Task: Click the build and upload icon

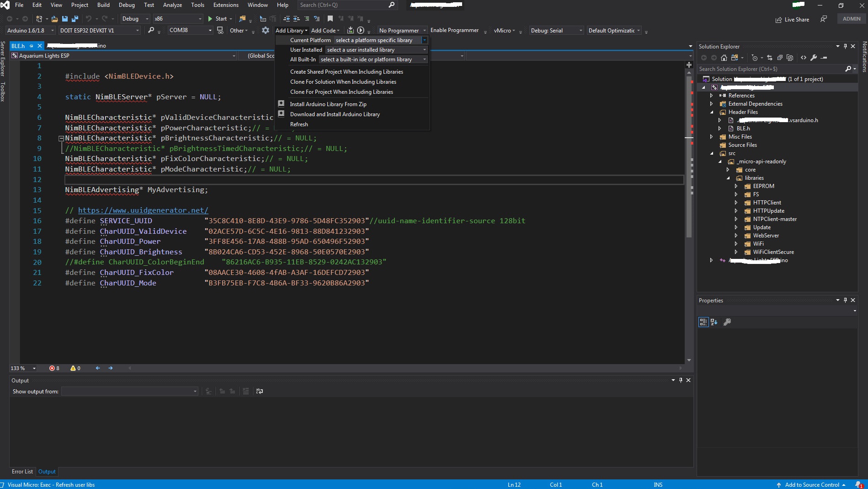Action: point(351,30)
